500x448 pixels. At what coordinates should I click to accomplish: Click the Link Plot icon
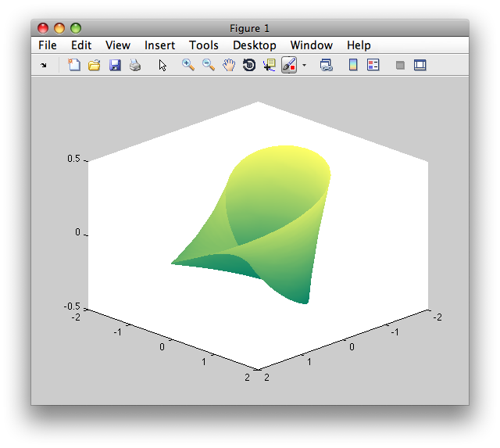(327, 65)
